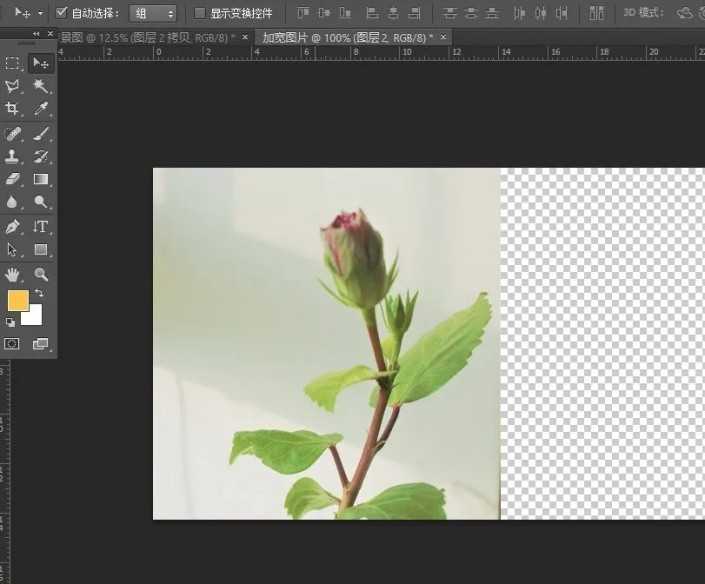Open the 组 auto-select dropdown
The image size is (705, 584).
154,13
